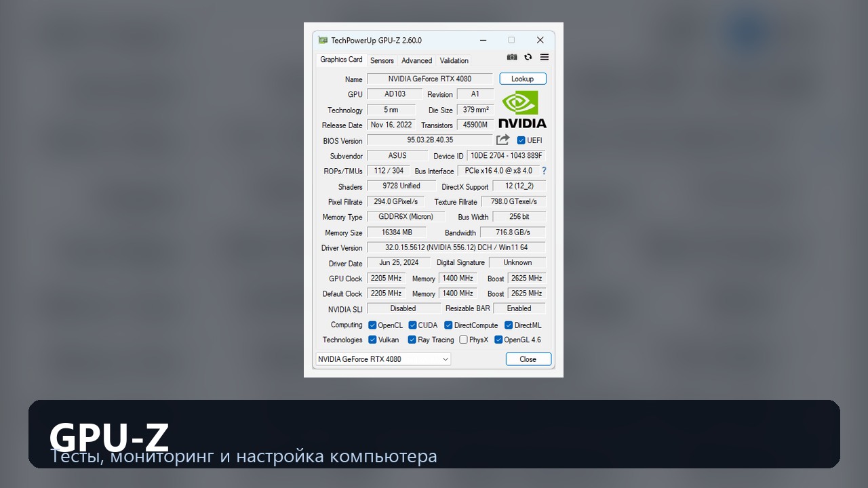
Task: Click the Driver Version field 32.0.15.5612
Action: point(456,247)
